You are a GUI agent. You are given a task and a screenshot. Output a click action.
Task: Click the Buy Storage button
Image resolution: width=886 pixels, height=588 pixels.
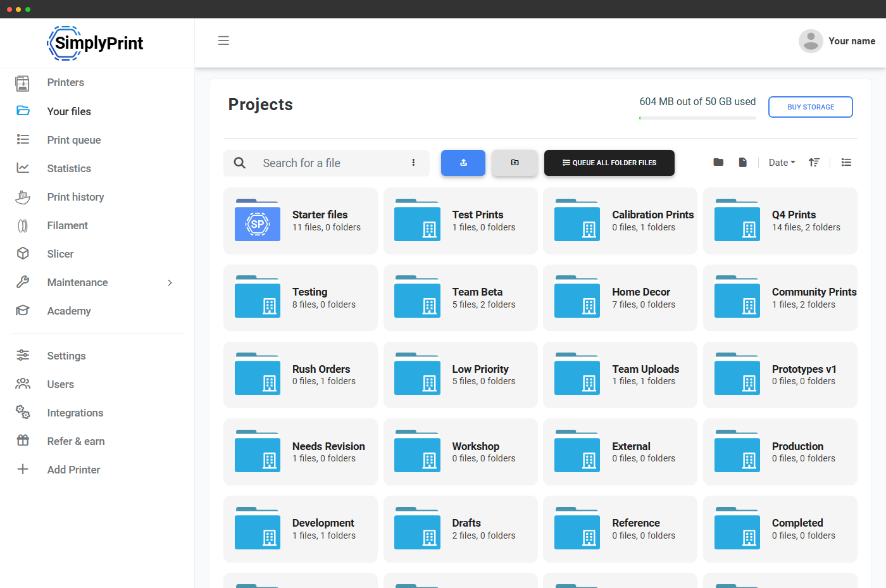pyautogui.click(x=811, y=107)
